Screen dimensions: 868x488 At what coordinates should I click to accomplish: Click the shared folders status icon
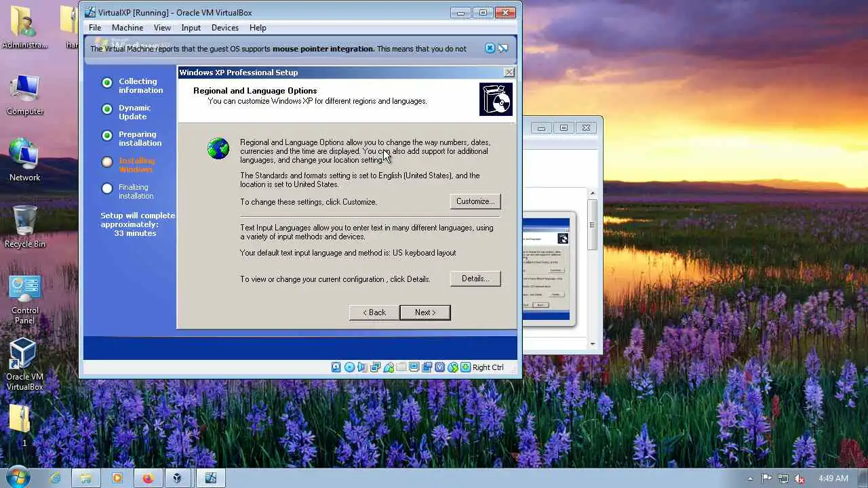click(401, 367)
